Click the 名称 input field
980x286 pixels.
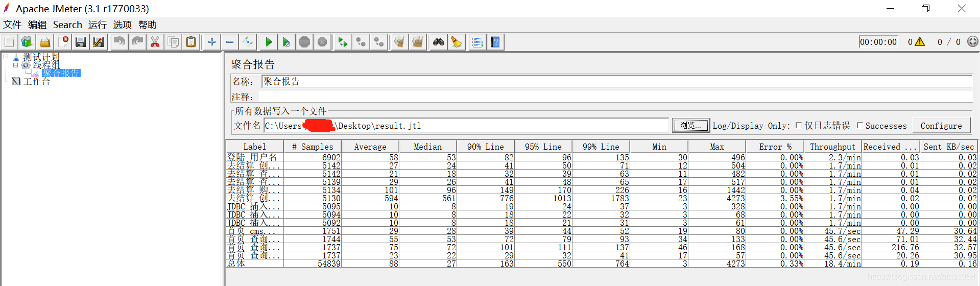pos(616,81)
